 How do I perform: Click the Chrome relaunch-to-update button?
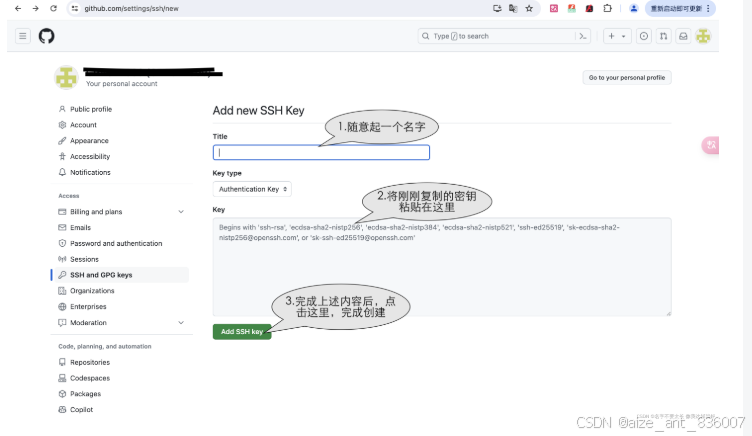point(676,8)
